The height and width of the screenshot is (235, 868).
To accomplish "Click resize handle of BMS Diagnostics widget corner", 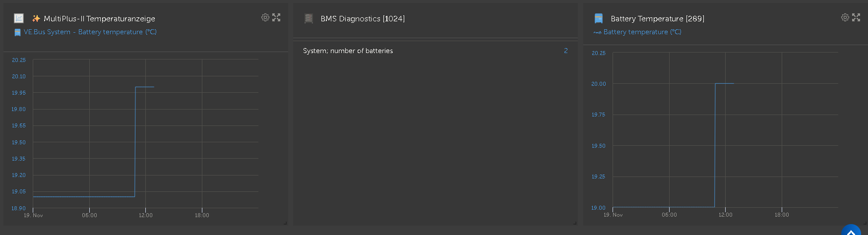I will 575,223.
